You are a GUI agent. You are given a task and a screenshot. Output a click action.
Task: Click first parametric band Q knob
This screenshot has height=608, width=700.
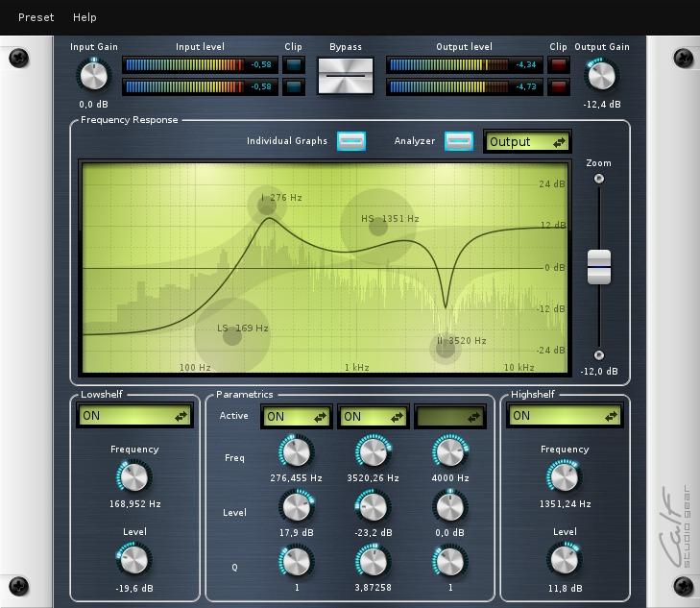(297, 562)
